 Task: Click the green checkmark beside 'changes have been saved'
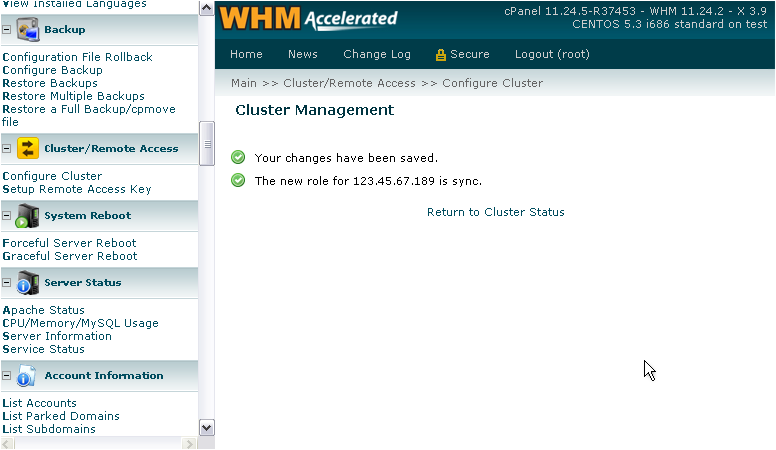(x=238, y=157)
